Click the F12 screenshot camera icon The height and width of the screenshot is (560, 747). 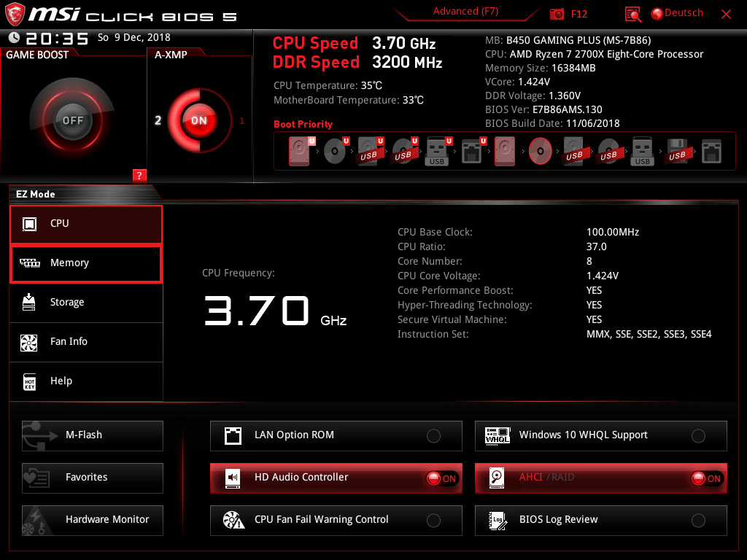[x=557, y=14]
